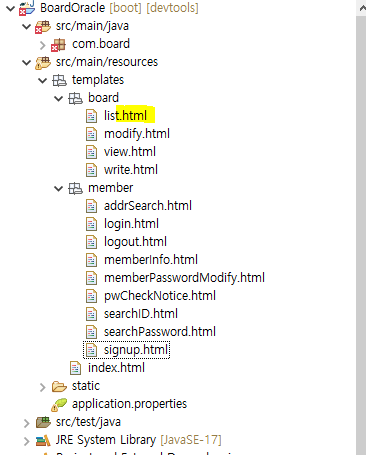Click the templates folder icon

pyautogui.click(x=59, y=80)
